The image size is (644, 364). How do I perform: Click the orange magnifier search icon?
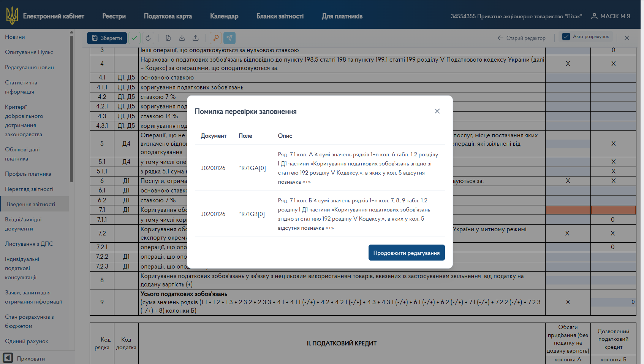pyautogui.click(x=215, y=38)
